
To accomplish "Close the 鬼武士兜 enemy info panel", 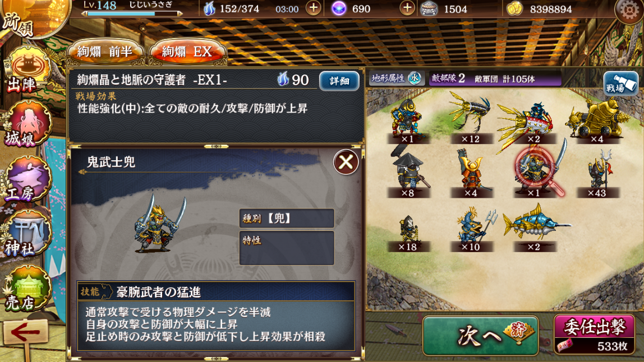I will pyautogui.click(x=346, y=162).
